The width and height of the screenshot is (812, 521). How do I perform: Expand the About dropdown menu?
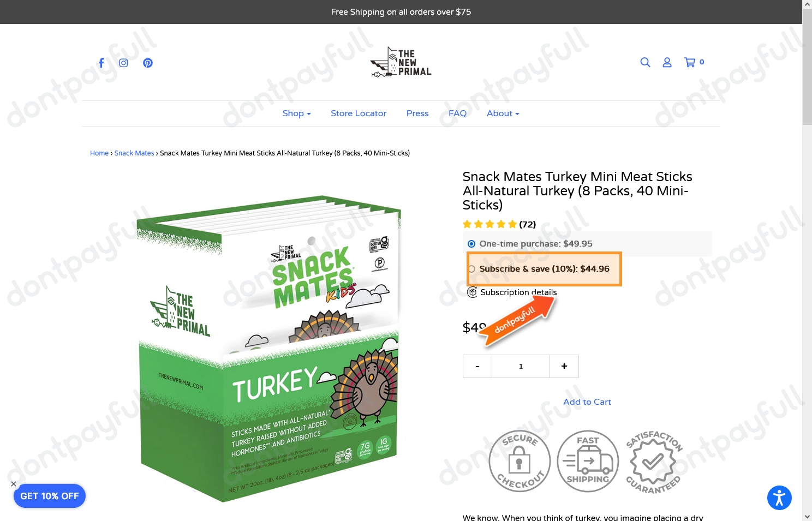(503, 113)
